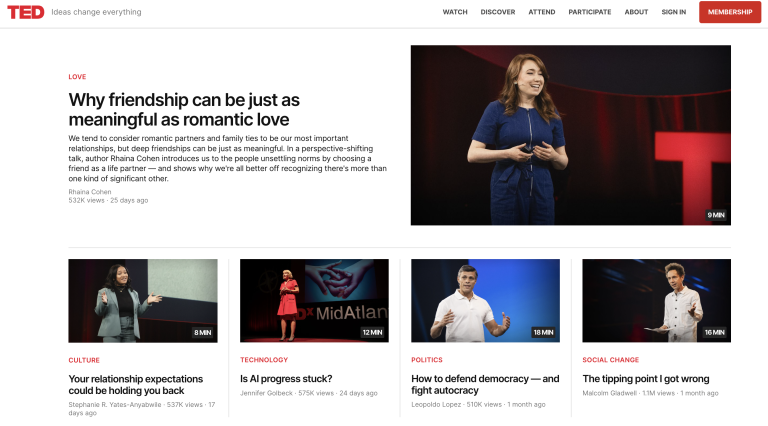This screenshot has height=426, width=768.
Task: Select the Social Change topic label
Action: pos(610,360)
